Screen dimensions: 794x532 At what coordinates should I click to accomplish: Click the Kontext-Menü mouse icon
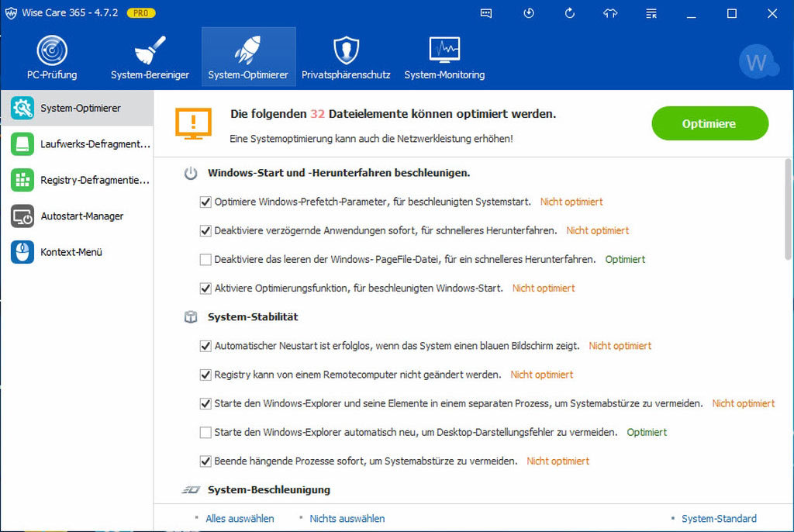coord(22,252)
